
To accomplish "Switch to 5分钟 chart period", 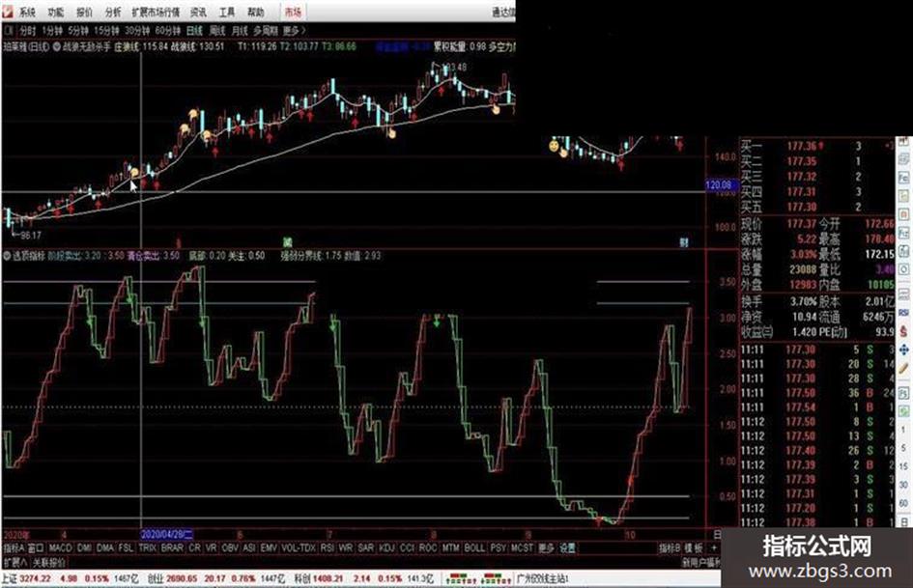I will 78,30.
